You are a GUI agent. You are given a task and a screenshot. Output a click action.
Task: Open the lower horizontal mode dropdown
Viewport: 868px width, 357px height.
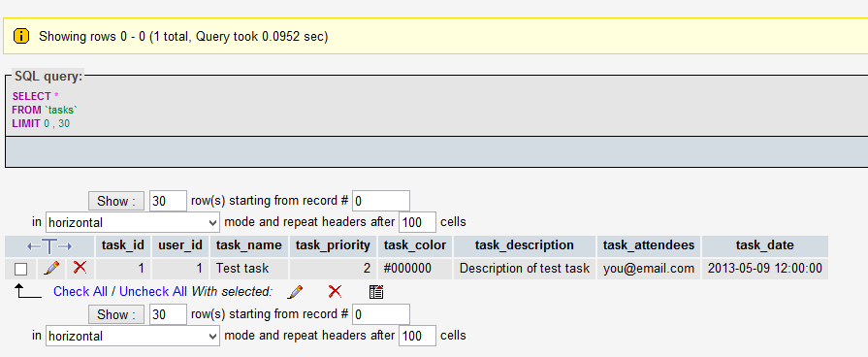[x=133, y=336]
